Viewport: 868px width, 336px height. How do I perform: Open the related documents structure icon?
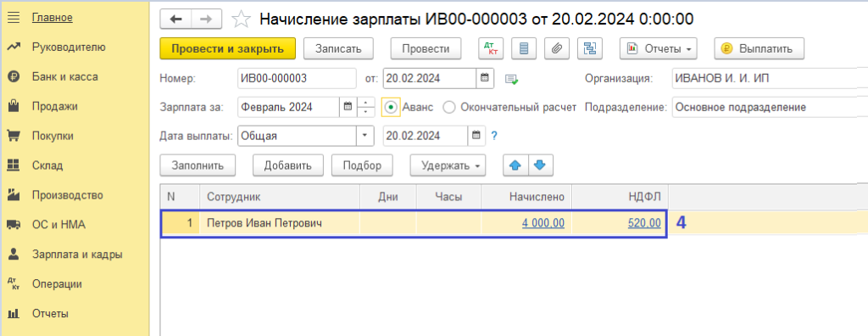tap(590, 49)
